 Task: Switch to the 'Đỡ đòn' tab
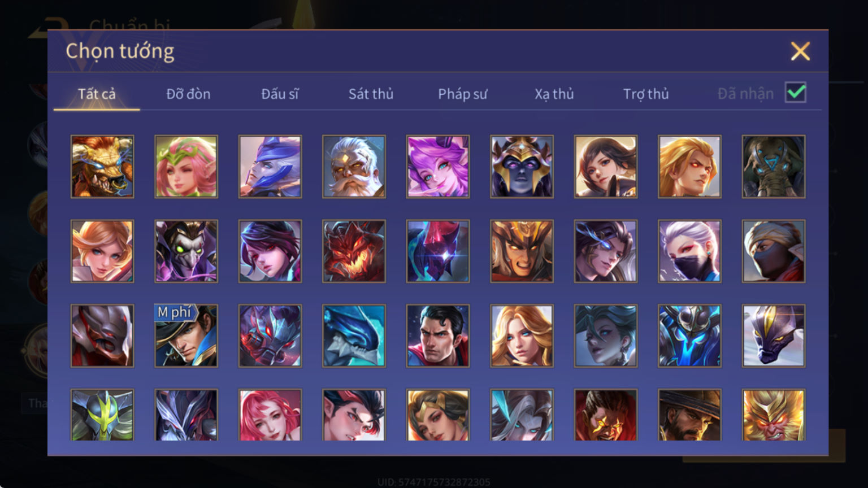pos(188,94)
